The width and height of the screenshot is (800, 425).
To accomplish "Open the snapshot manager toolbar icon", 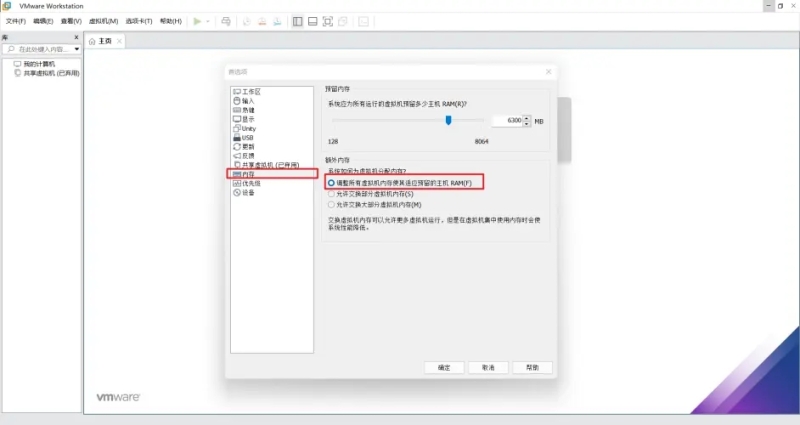I will pyautogui.click(x=277, y=21).
